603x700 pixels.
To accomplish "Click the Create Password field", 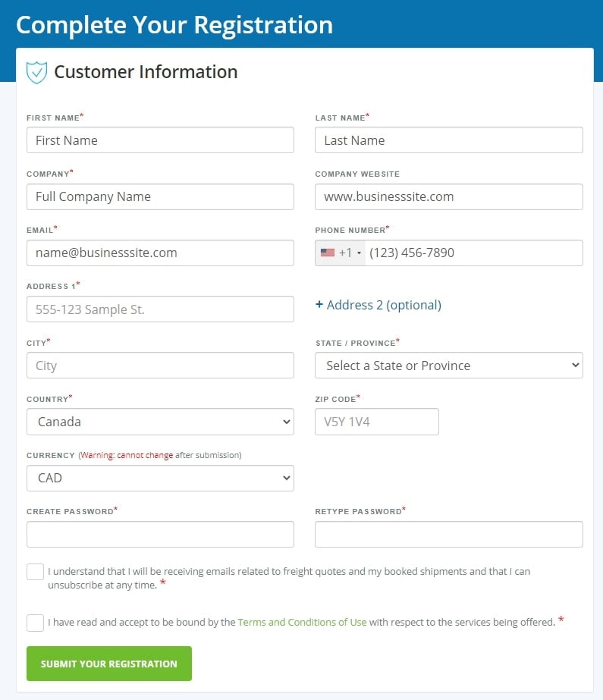I will click(x=160, y=534).
